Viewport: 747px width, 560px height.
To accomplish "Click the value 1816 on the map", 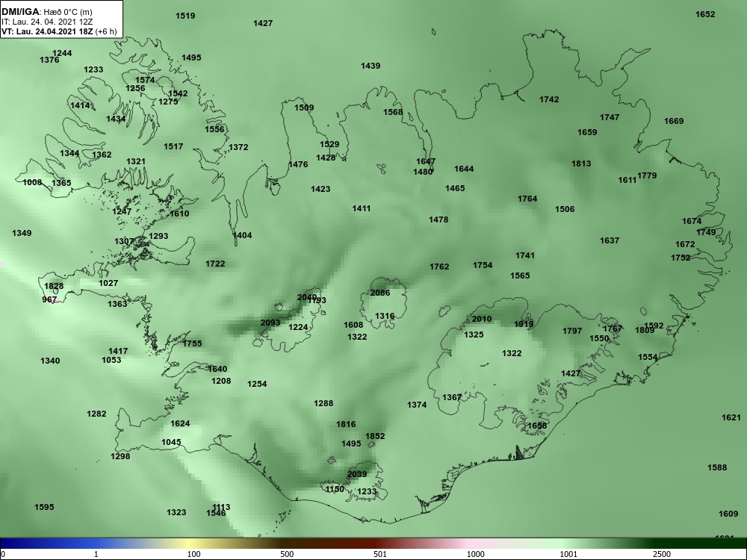I will [x=346, y=424].
